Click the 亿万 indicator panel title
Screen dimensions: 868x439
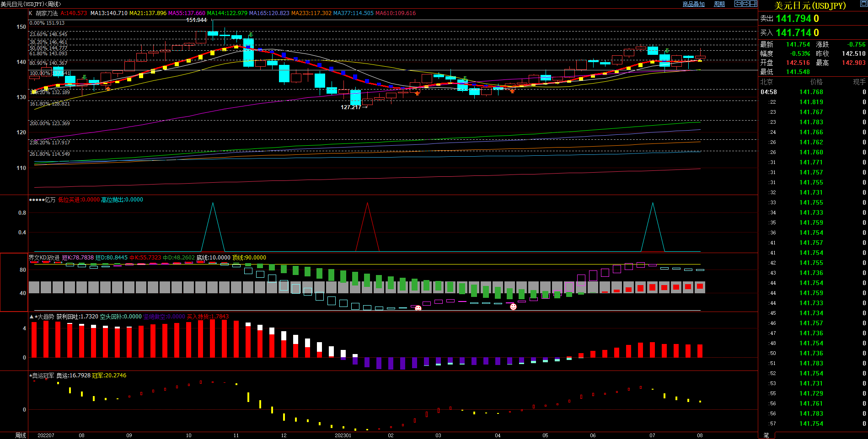tap(50, 200)
